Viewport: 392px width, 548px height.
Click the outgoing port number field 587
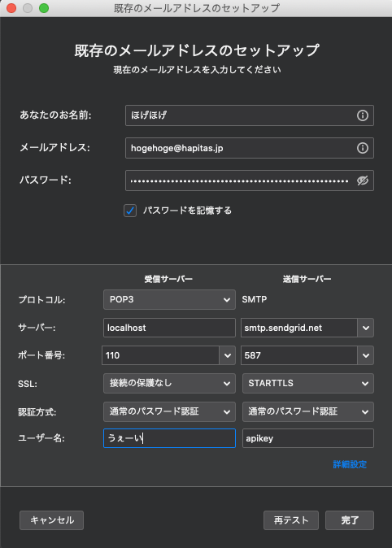(x=299, y=355)
